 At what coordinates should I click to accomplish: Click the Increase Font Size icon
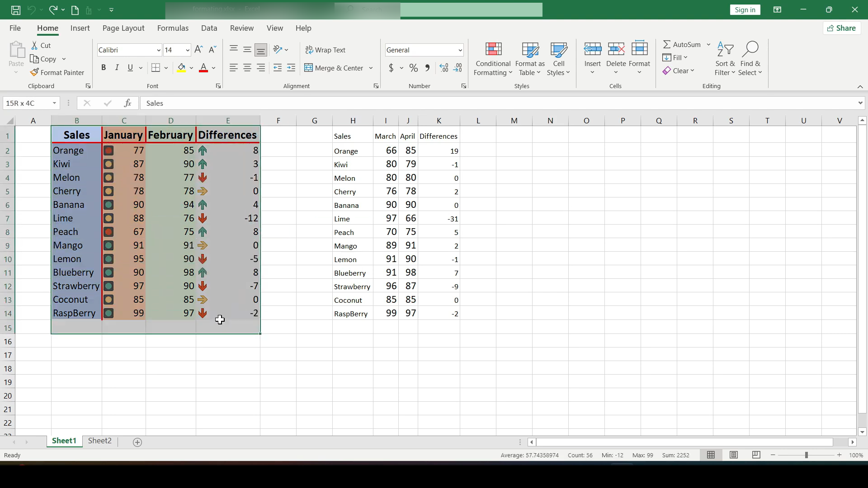click(198, 50)
